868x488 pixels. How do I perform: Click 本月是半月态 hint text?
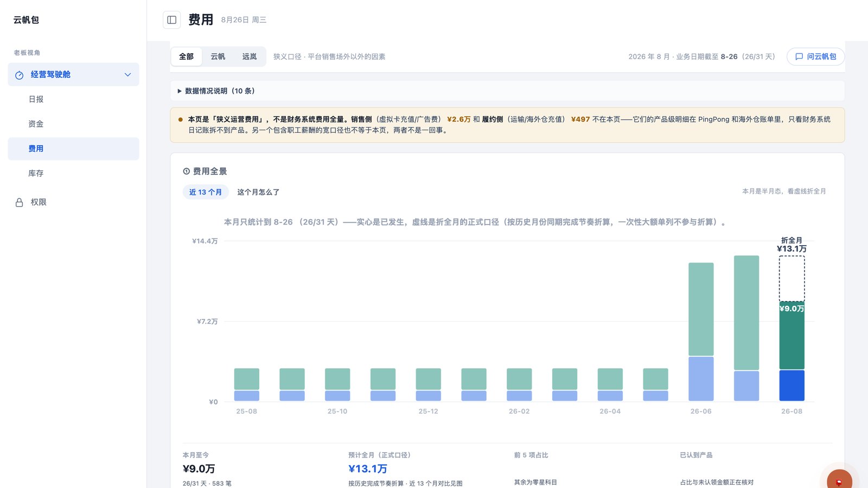pos(784,191)
